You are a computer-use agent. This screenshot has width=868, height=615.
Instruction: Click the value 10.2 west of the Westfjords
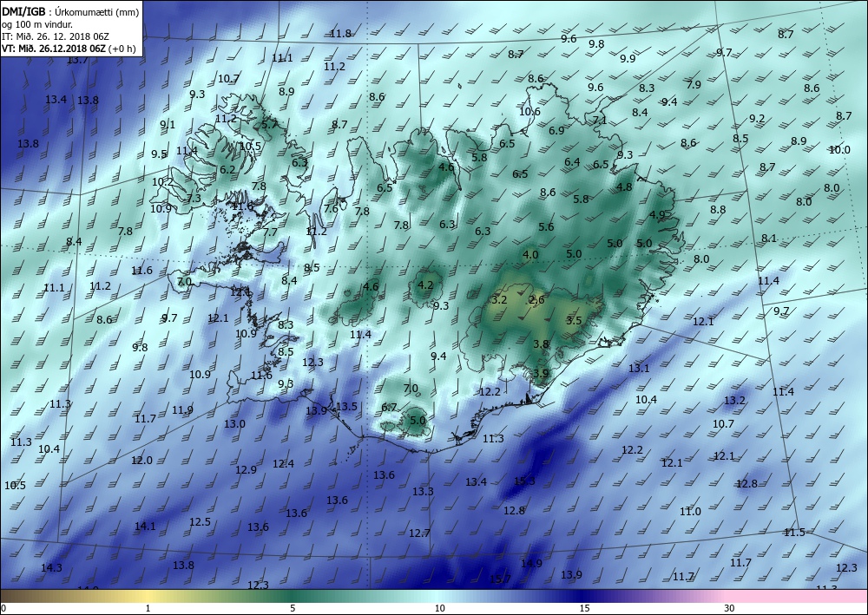click(162, 182)
